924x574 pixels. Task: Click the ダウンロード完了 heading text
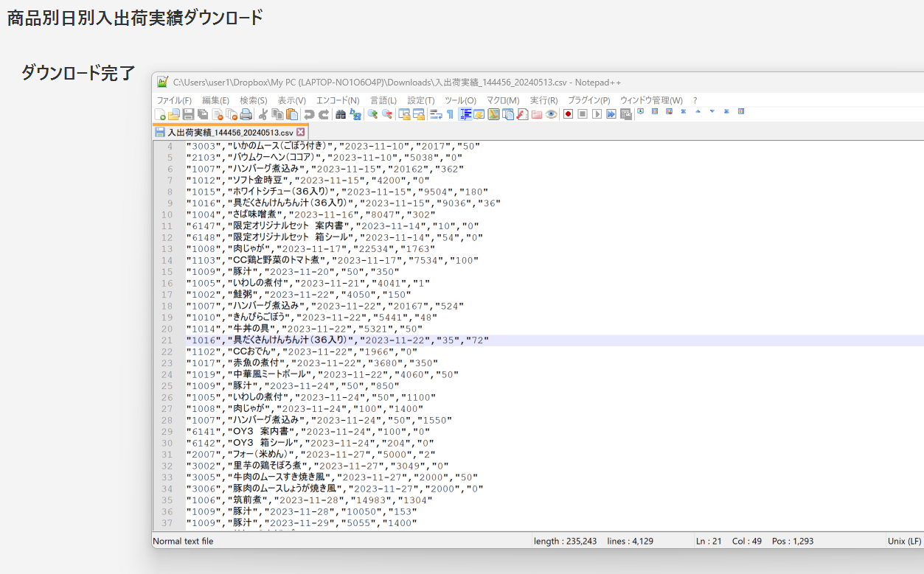pyautogui.click(x=78, y=72)
